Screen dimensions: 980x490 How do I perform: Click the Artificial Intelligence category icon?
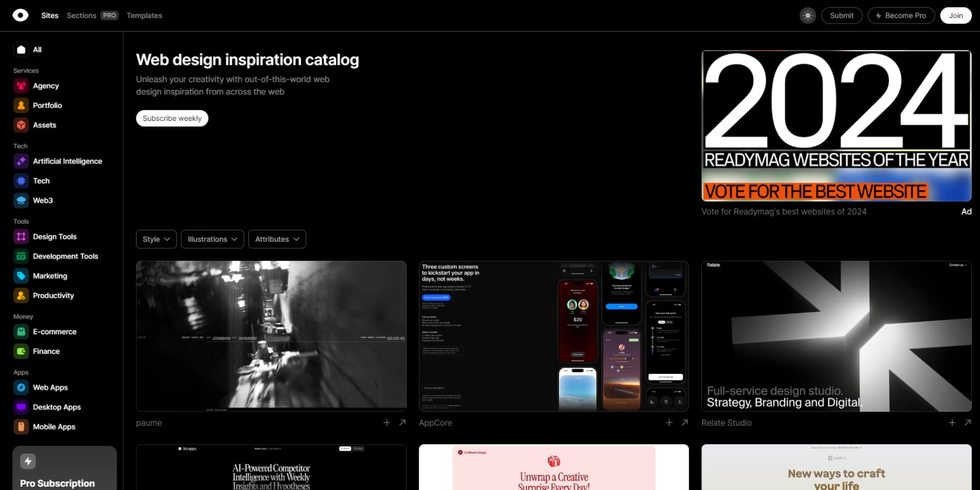tap(21, 161)
